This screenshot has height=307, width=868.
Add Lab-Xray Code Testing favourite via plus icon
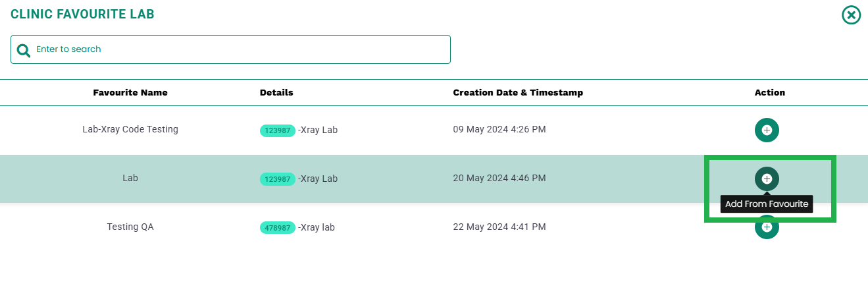767,130
